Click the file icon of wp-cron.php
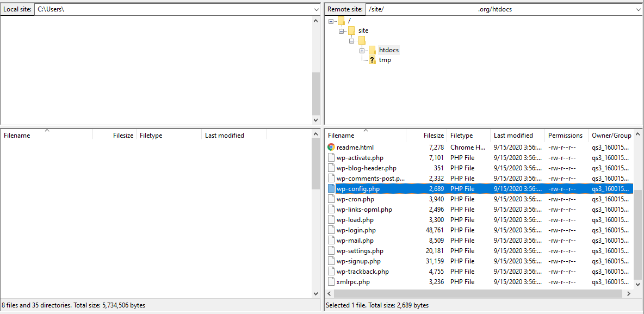This screenshot has height=314, width=644. (x=332, y=199)
